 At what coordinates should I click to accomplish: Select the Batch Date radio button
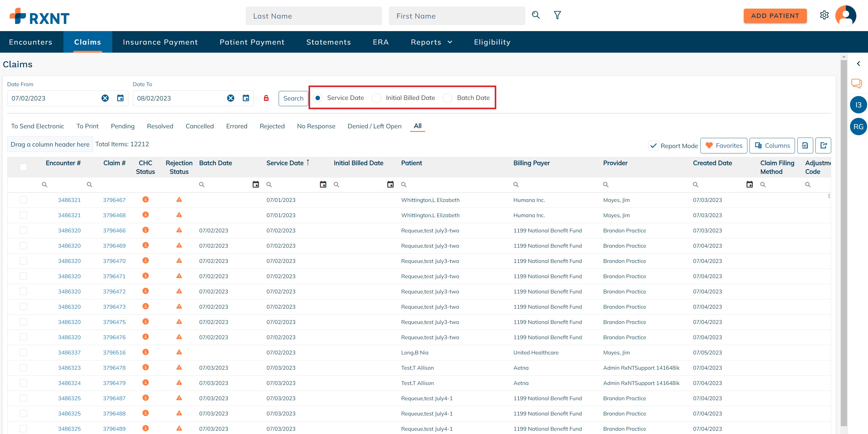coord(447,98)
